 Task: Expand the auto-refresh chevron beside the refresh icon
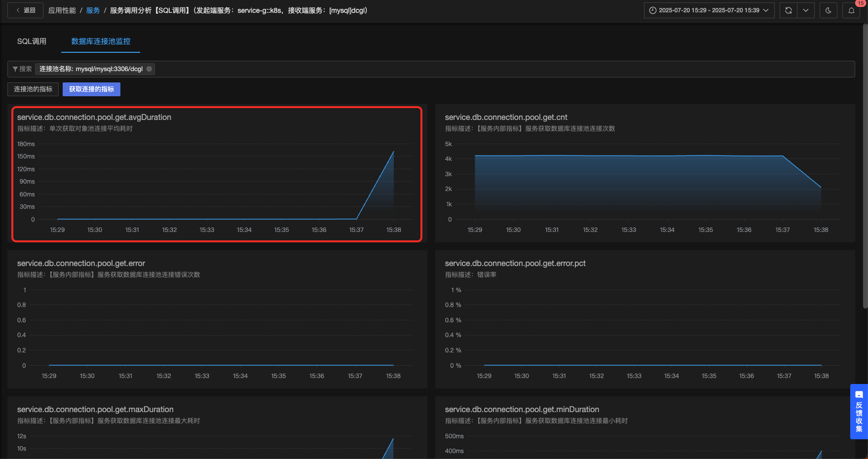coord(806,10)
